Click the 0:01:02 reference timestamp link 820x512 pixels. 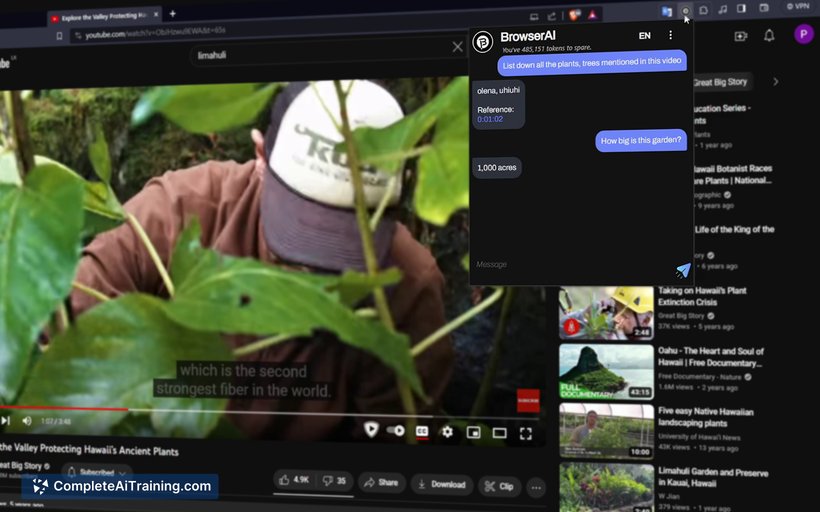click(490, 119)
